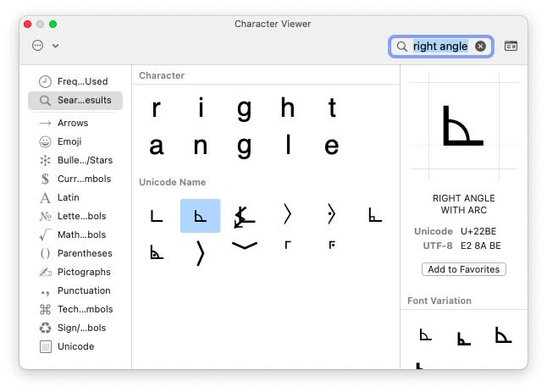The width and height of the screenshot is (547, 392).
Task: Choose the first font variation glyph
Action: [x=425, y=334]
